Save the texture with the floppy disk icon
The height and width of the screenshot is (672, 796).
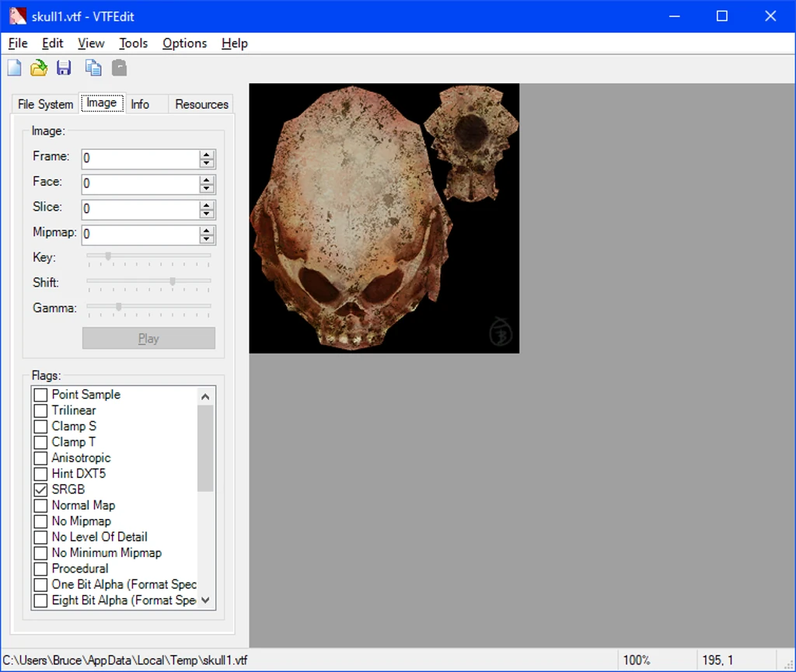coord(64,68)
